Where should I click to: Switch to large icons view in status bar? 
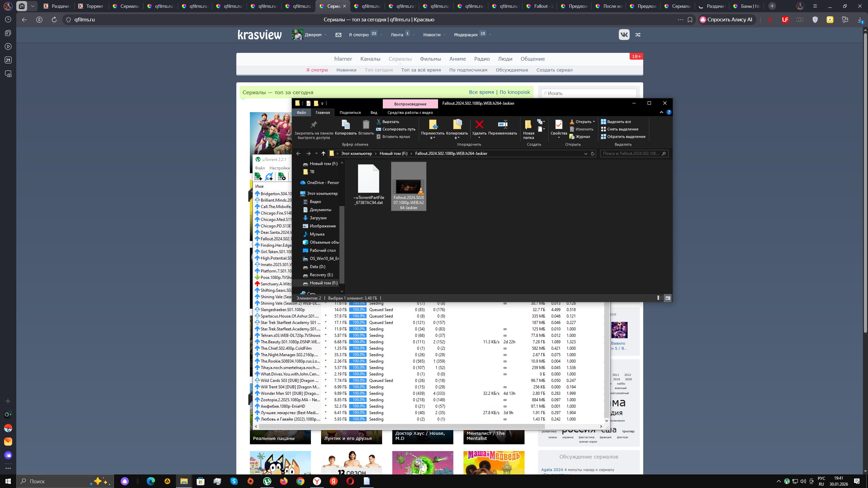668,298
